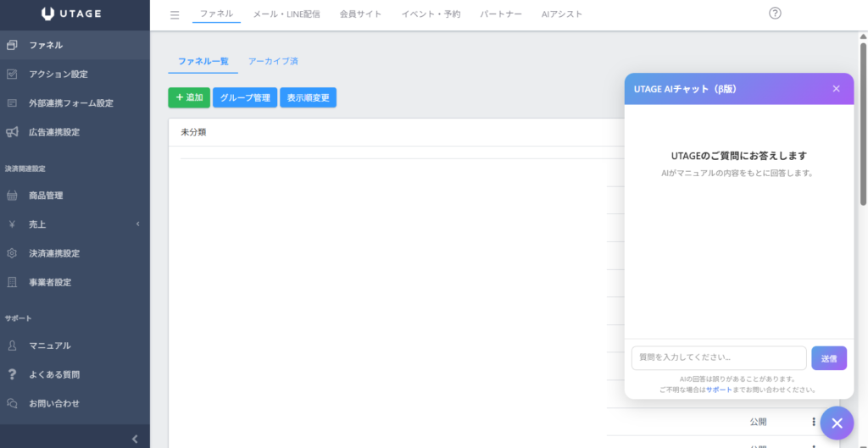
Task: Open メール・LINE配信 in top navigation
Action: tap(287, 14)
